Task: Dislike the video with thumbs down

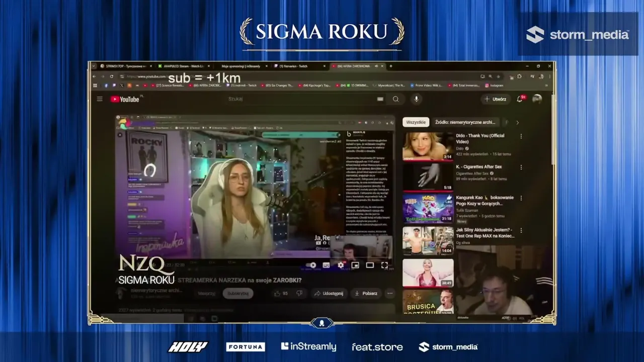Action: point(299,293)
